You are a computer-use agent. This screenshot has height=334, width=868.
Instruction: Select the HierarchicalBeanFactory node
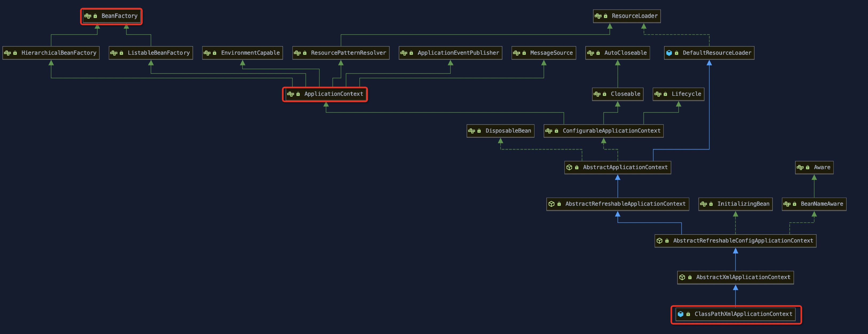pyautogui.click(x=51, y=53)
